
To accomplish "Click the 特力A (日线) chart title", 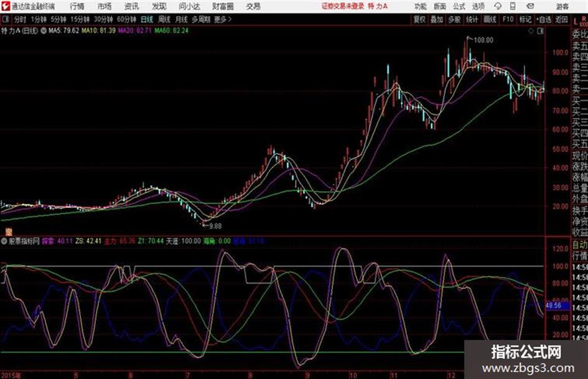I will tap(19, 30).
